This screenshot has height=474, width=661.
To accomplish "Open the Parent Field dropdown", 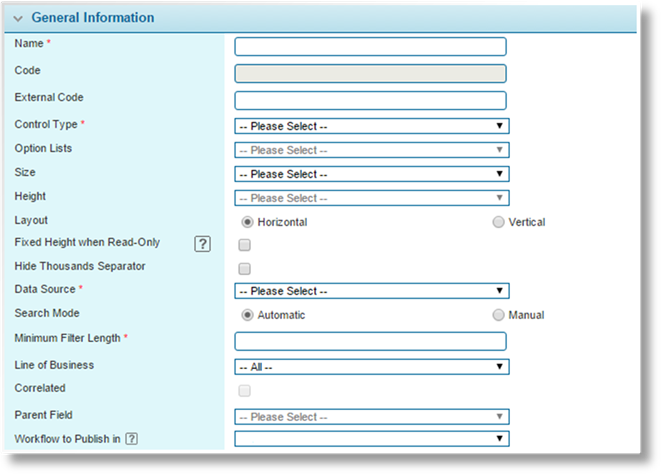I will point(372,417).
